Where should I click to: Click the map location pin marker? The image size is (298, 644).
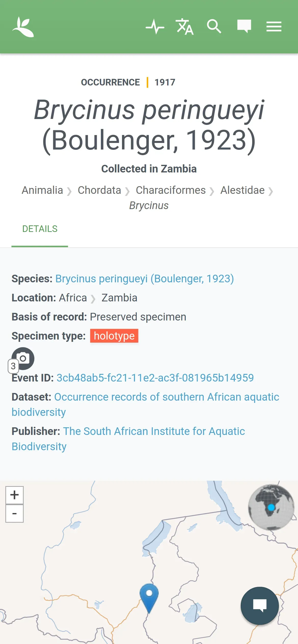[149, 596]
